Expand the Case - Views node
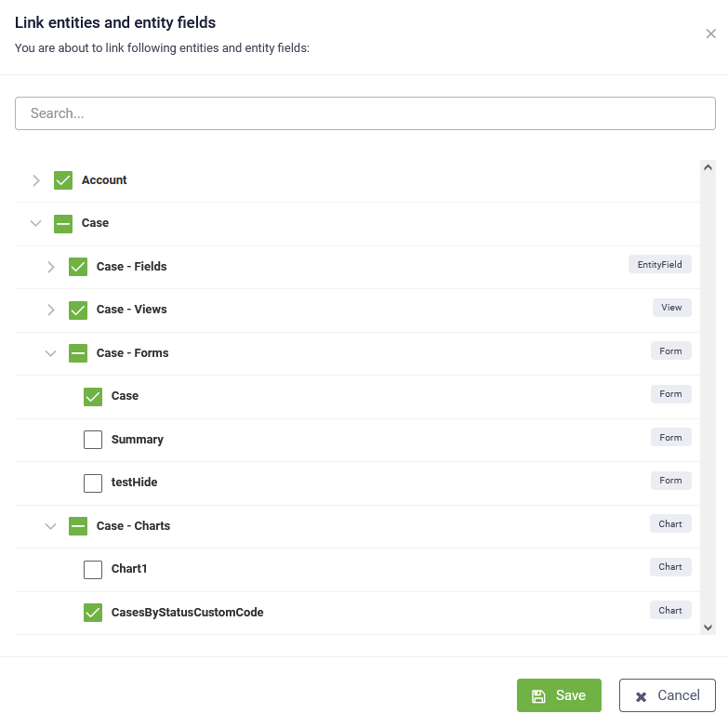The width and height of the screenshot is (728, 727). coord(50,310)
